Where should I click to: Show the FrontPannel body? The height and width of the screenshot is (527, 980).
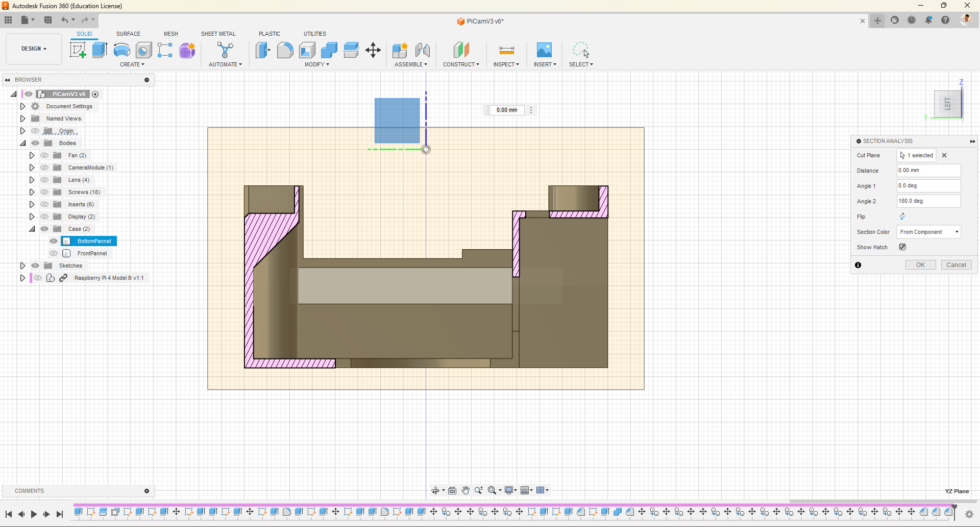coord(54,253)
